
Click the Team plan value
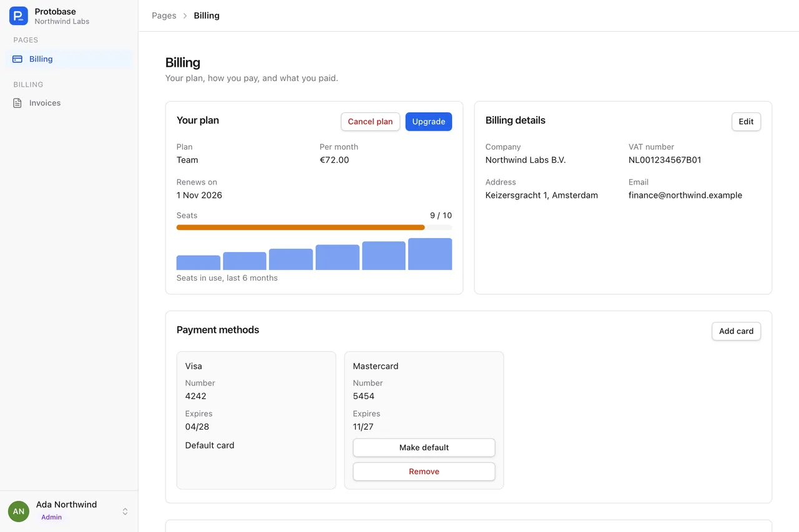(x=187, y=160)
